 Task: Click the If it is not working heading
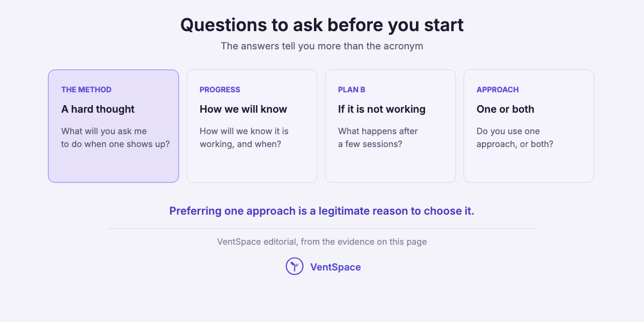pos(382,109)
